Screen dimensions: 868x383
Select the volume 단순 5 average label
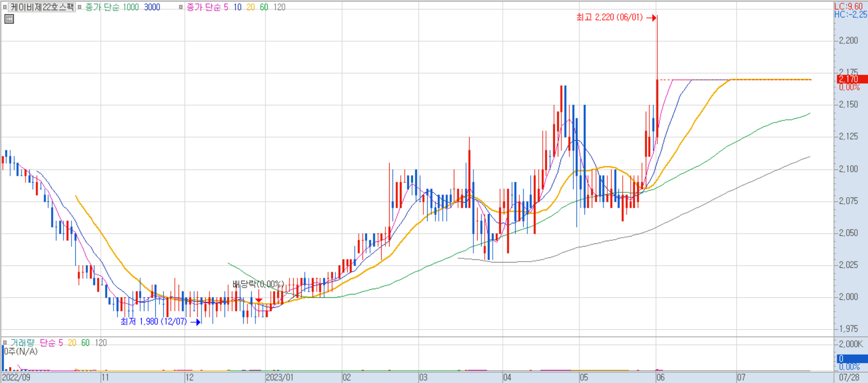[x=51, y=343]
